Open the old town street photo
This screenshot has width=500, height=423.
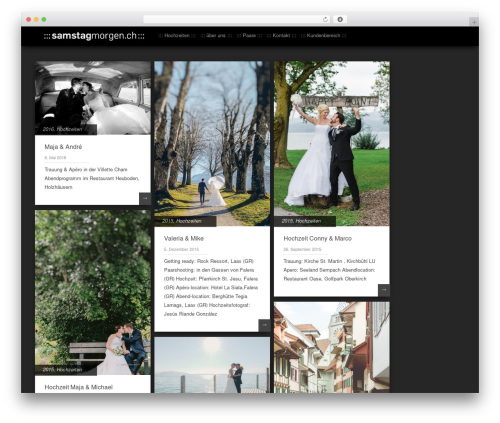click(x=332, y=347)
